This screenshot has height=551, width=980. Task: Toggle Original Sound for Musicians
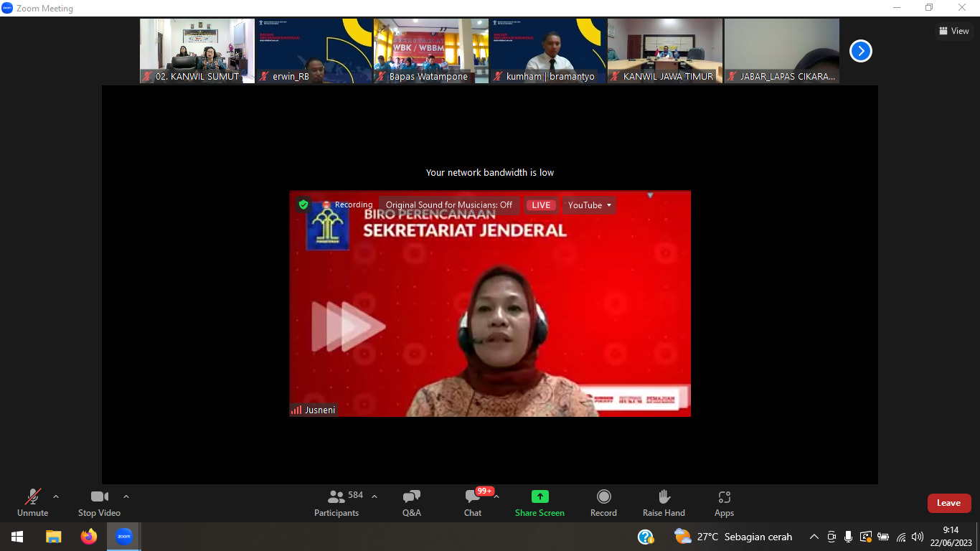tap(449, 205)
